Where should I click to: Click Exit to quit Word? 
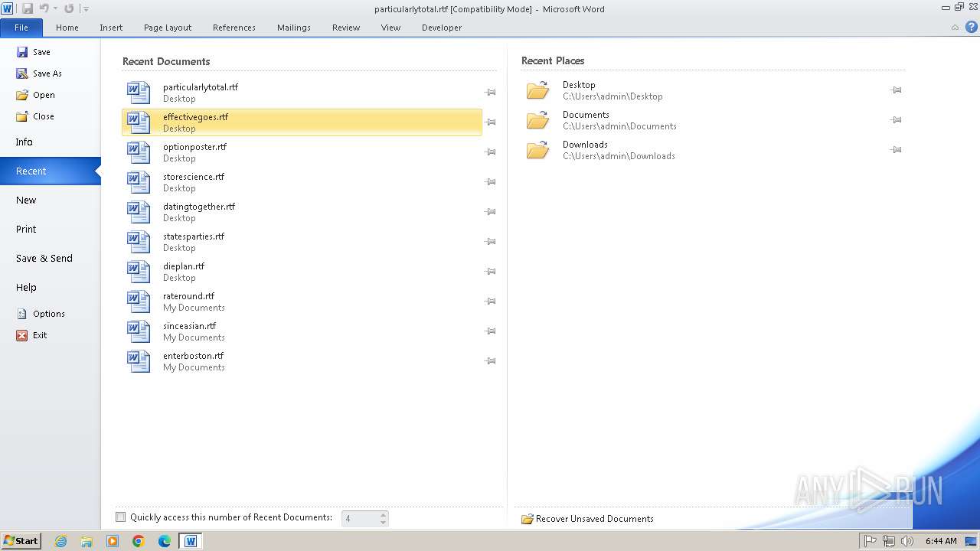[x=33, y=335]
